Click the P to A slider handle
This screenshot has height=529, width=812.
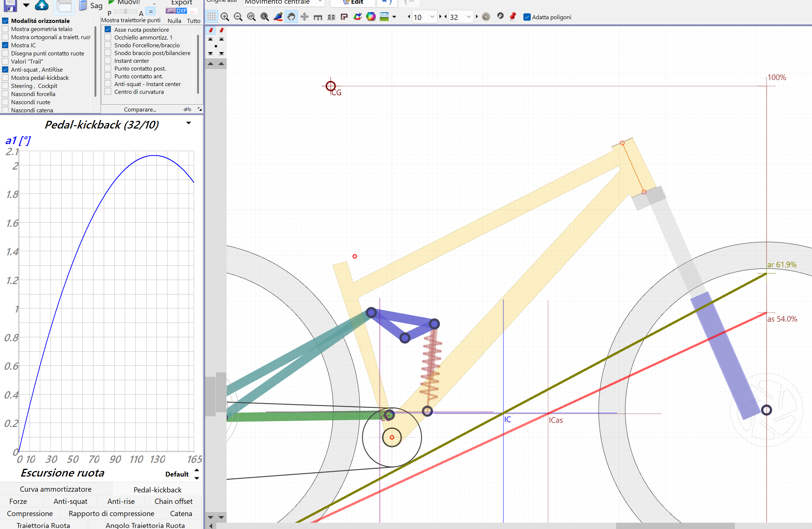coord(126,11)
